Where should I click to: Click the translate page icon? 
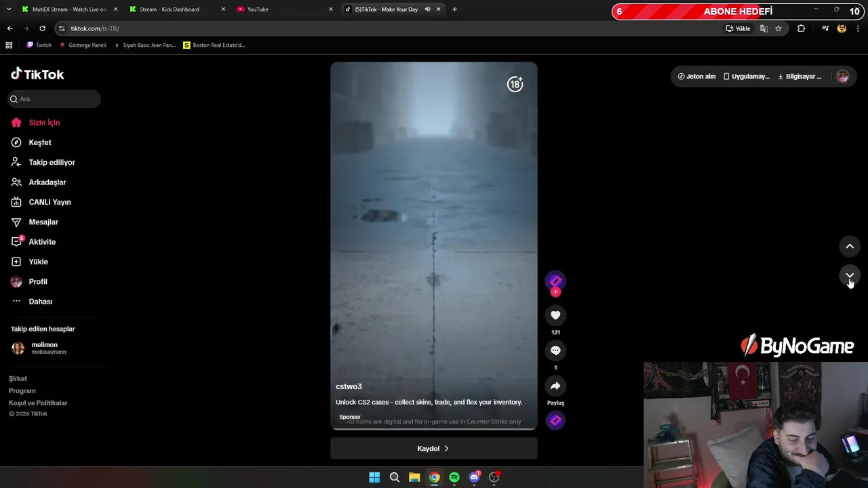pyautogui.click(x=764, y=28)
